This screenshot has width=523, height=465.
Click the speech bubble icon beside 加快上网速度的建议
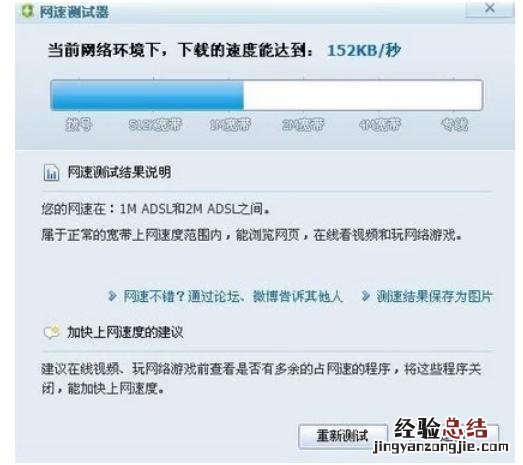pyautogui.click(x=52, y=332)
